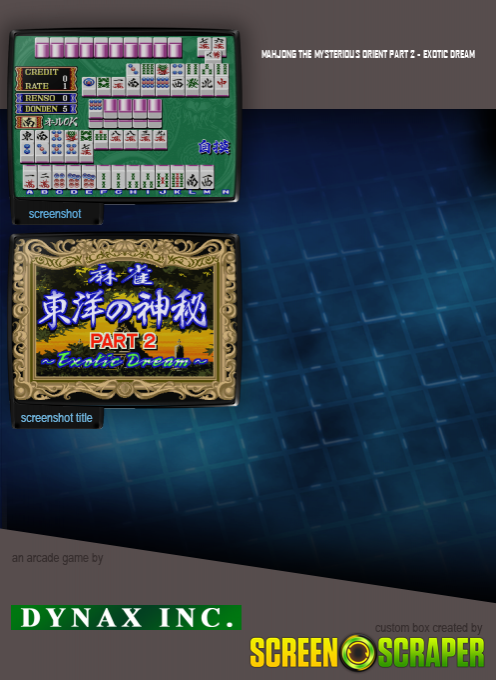Click the ScreenScraper logo
Image resolution: width=496 pixels, height=680 pixels.
(367, 652)
